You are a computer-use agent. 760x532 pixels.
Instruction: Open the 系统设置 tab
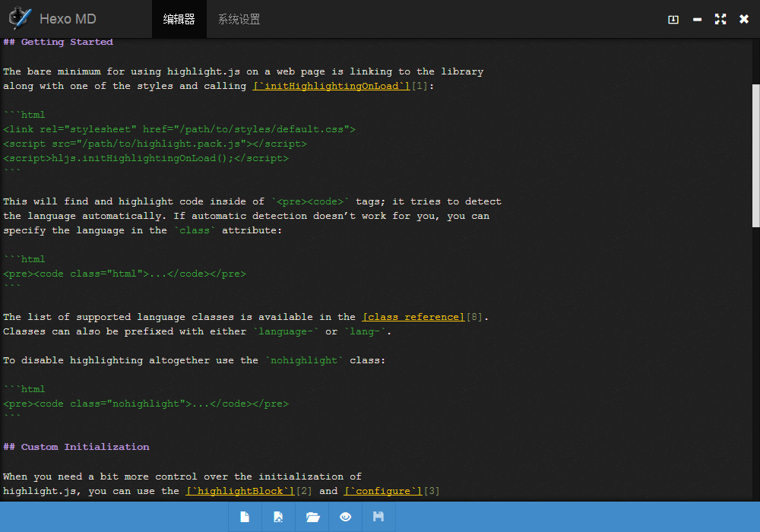[x=239, y=19]
